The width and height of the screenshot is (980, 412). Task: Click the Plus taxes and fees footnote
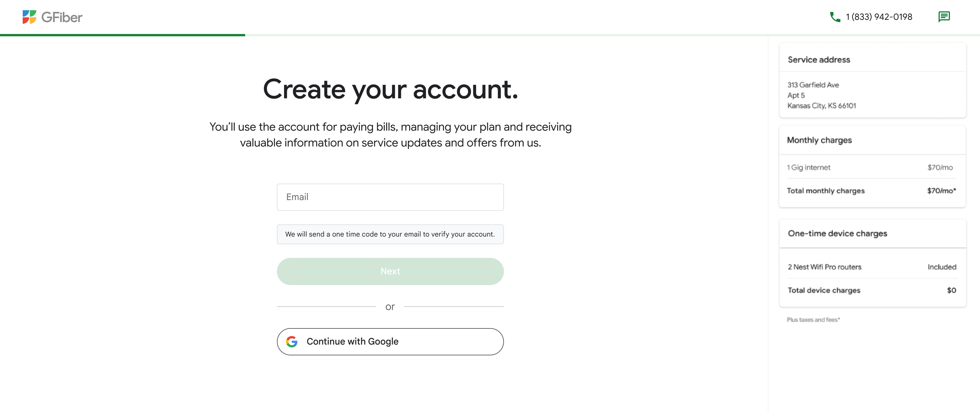coord(813,320)
